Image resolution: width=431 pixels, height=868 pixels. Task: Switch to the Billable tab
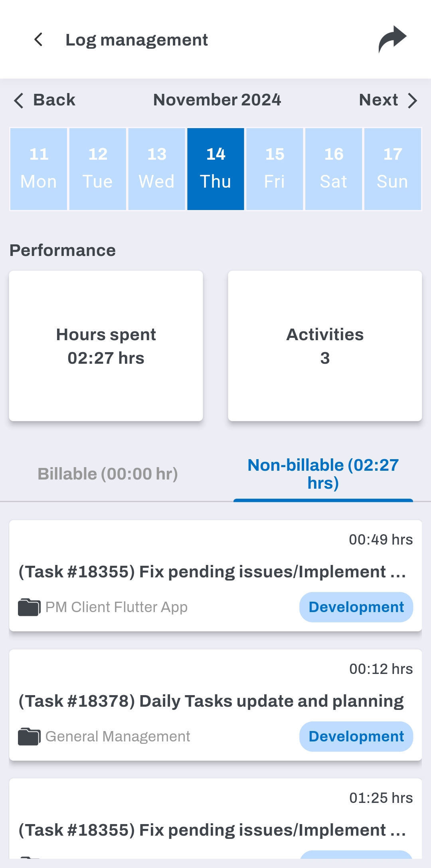pyautogui.click(x=108, y=474)
